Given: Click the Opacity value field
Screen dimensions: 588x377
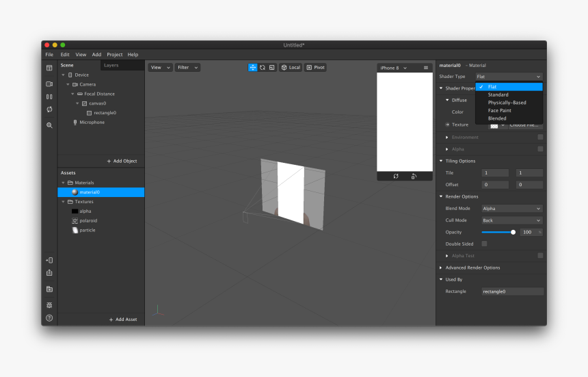Looking at the screenshot, I should click(530, 232).
